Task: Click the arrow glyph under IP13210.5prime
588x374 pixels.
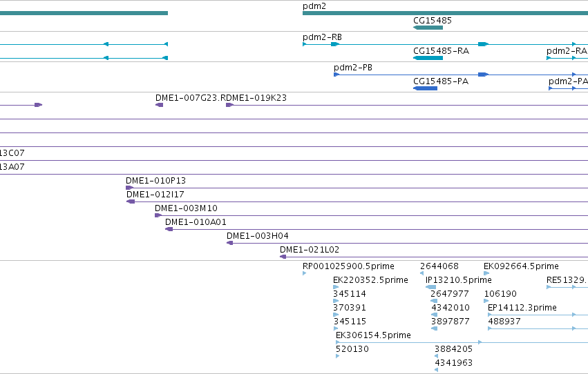Action: pos(430,287)
